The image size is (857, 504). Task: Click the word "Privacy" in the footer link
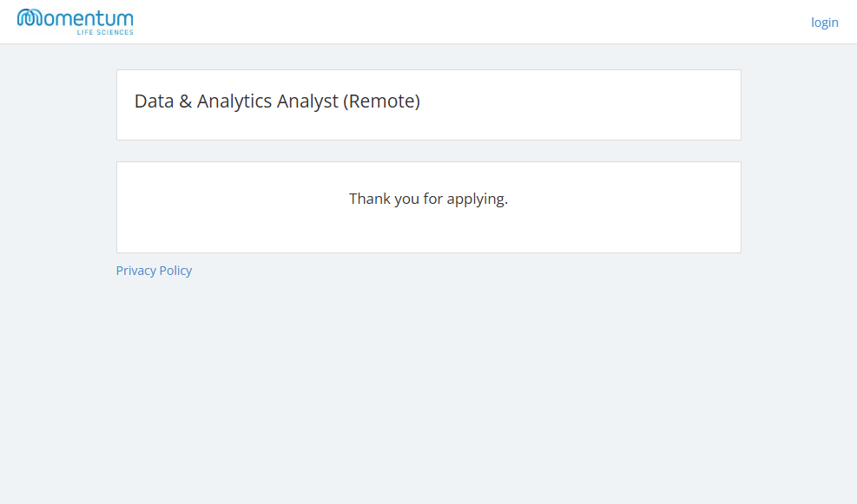coord(135,271)
